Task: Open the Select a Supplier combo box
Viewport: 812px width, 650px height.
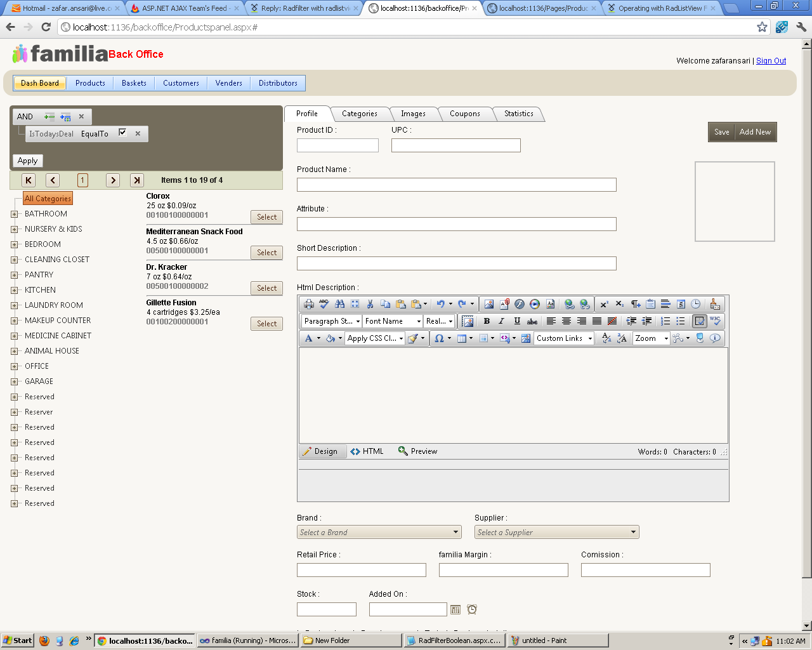Action: (557, 532)
